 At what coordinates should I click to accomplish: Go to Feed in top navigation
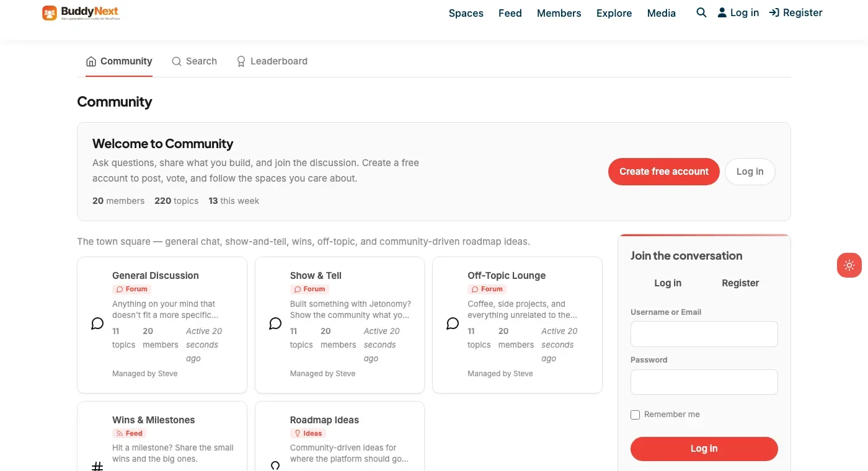[510, 13]
